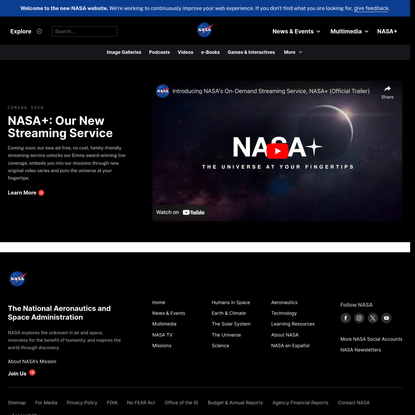Play the NASA+ trailer video
The width and height of the screenshot is (415, 415).
coord(277,151)
